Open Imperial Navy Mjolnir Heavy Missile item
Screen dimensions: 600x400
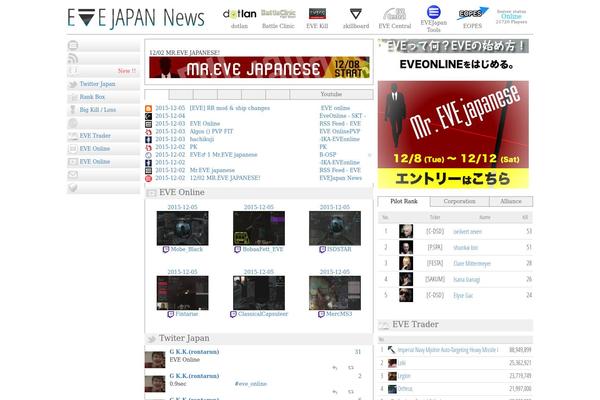click(x=448, y=350)
